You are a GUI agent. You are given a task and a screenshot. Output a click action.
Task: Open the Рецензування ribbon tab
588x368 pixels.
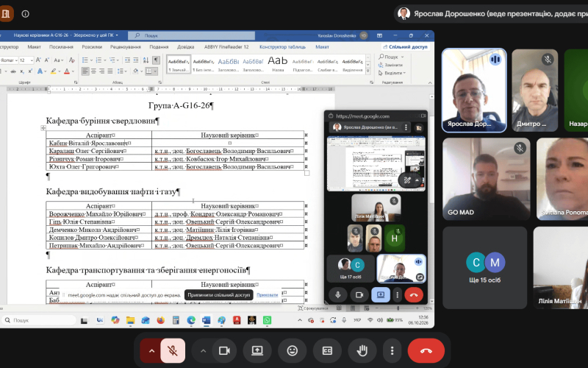126,47
